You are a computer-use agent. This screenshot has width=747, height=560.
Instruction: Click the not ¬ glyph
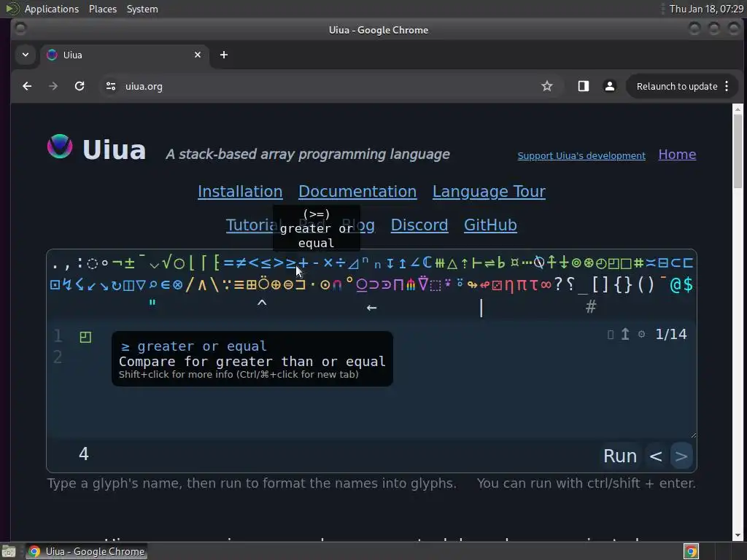click(117, 262)
